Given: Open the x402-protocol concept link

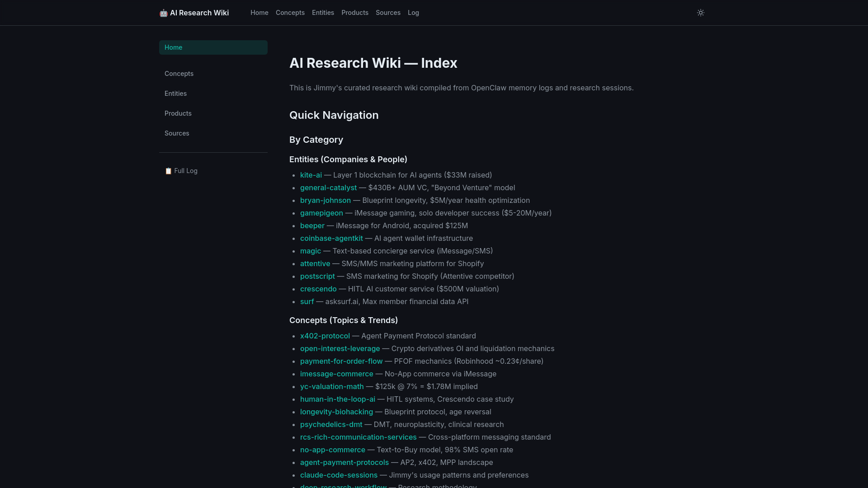Looking at the screenshot, I should click(x=325, y=336).
